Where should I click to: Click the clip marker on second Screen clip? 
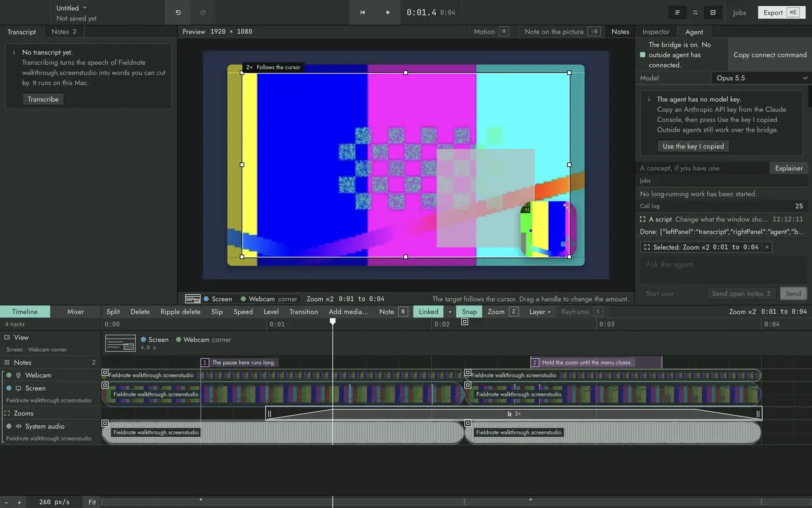tap(468, 385)
